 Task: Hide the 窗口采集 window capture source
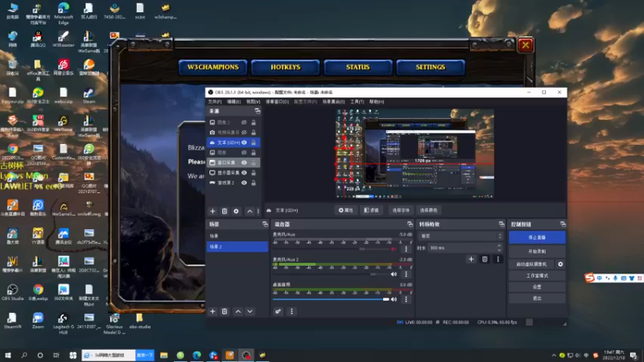(x=244, y=162)
